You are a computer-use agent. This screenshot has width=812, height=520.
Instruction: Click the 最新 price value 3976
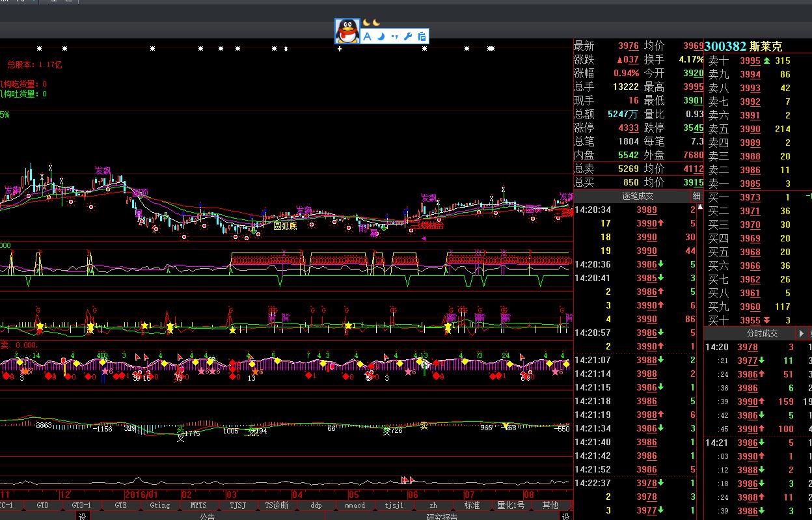[628, 46]
